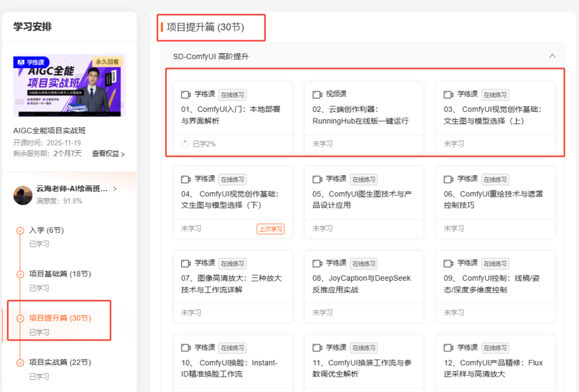
Task: Click 在线练习 tag on lesson 08
Action: (364, 264)
